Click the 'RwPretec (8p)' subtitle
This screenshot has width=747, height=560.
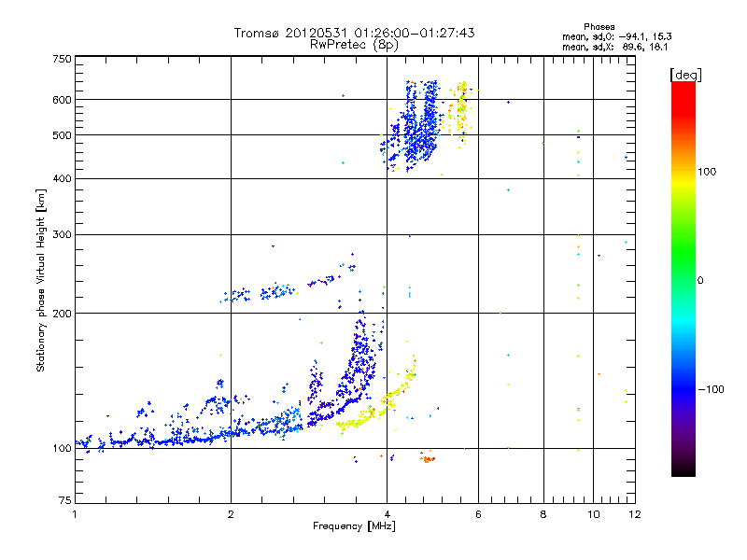354,45
